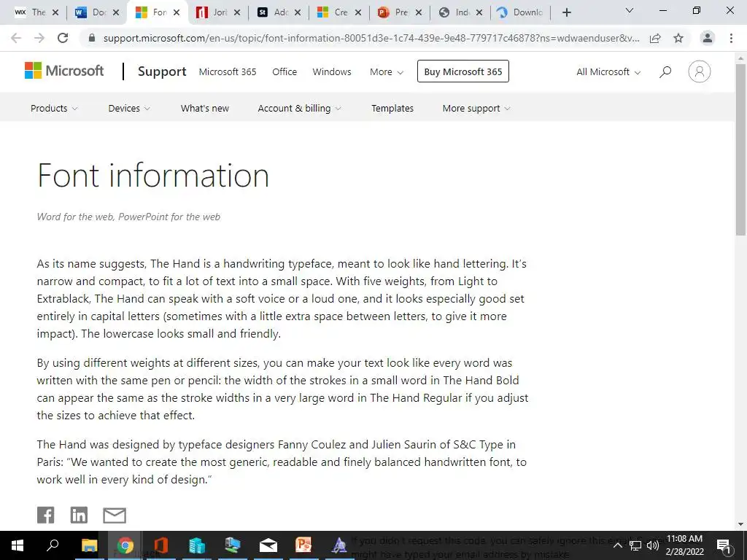
Task: Expand More support menu
Action: pyautogui.click(x=476, y=108)
